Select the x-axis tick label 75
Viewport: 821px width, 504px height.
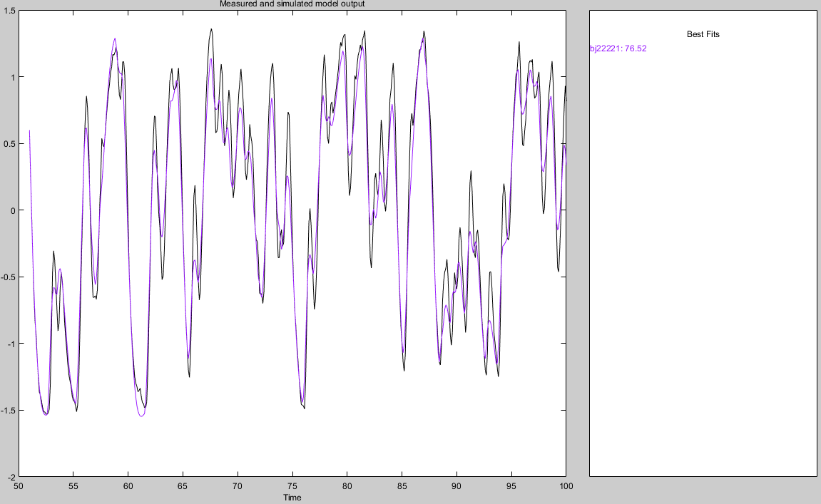(292, 485)
